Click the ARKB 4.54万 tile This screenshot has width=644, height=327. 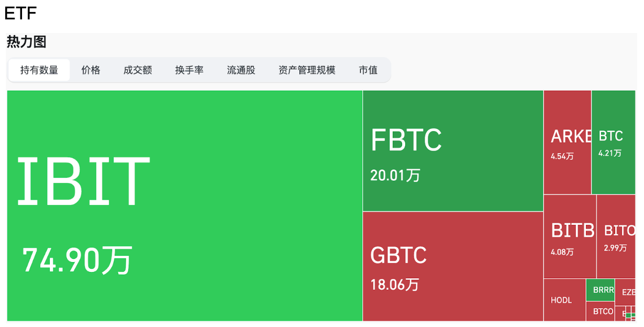[568, 142]
